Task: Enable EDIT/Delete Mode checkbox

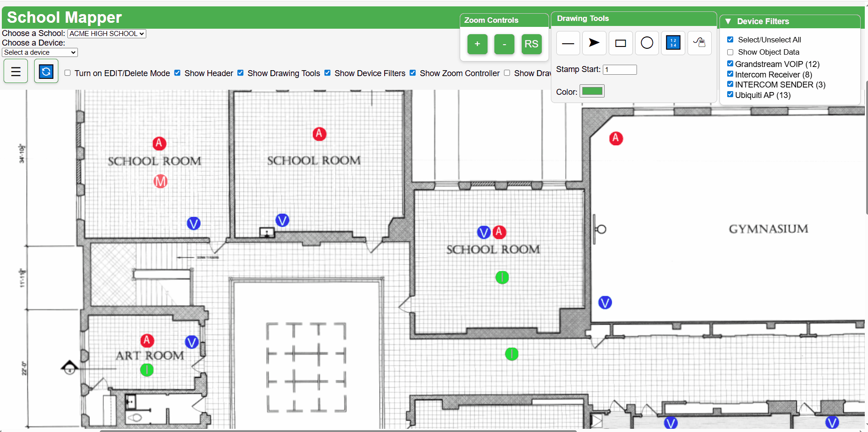Action: (x=67, y=73)
